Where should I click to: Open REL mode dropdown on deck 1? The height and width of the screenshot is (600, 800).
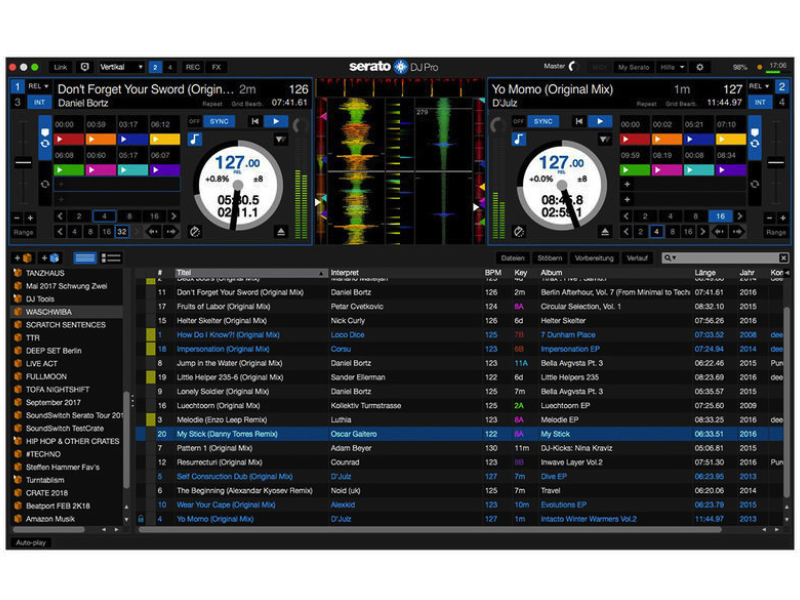(39, 86)
